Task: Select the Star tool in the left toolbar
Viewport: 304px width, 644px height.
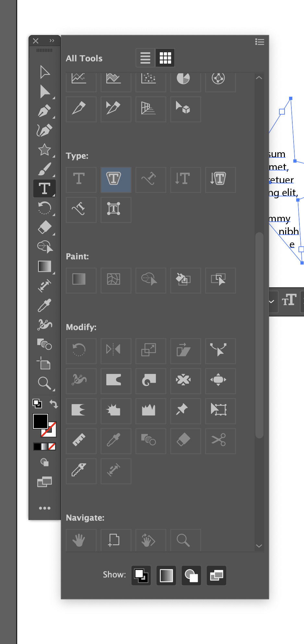Action: [45, 150]
